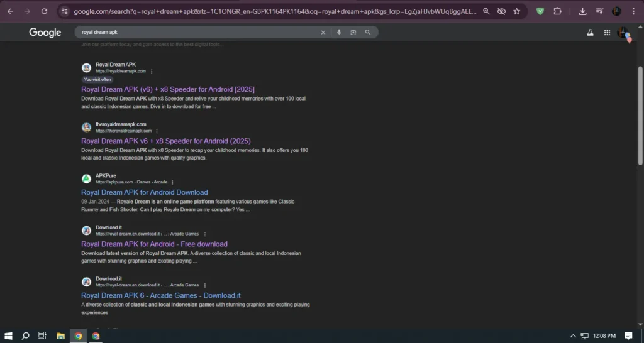Open Search Labs flask icon
The image size is (644, 343).
[590, 33]
